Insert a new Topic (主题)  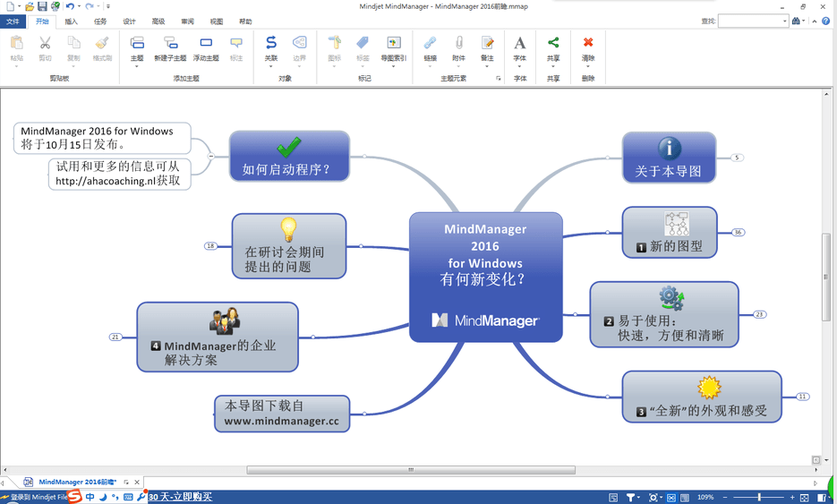137,43
